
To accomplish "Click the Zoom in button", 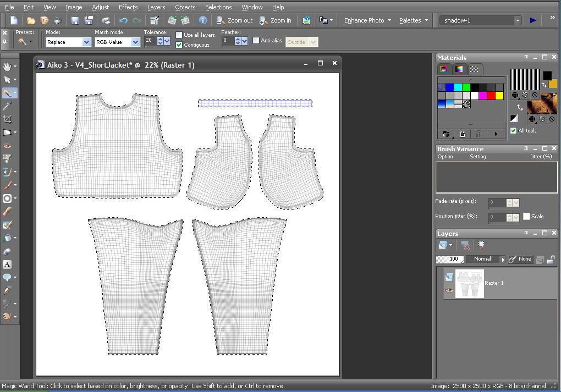I will point(276,20).
